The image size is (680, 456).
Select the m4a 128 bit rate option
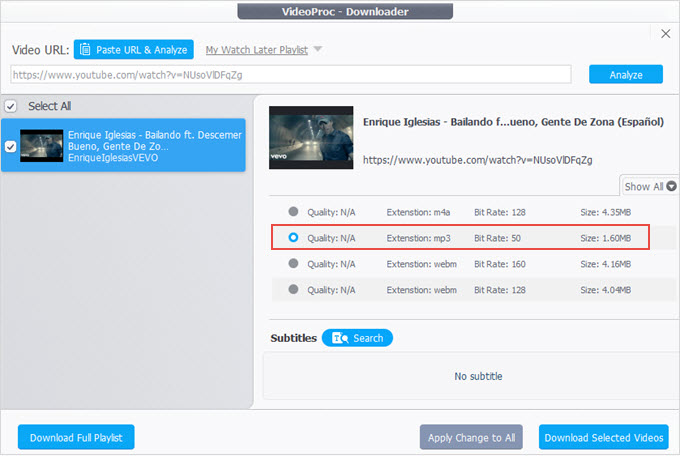point(293,212)
